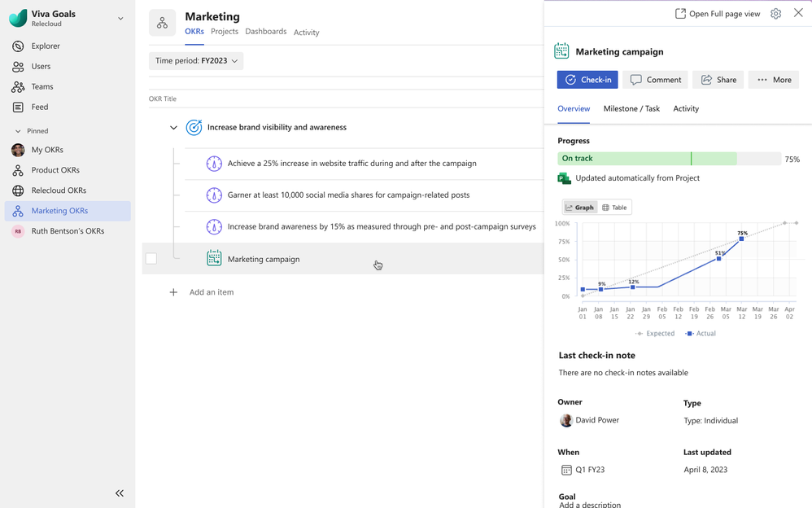Switch the progress view to Table
The height and width of the screenshot is (508, 812).
coord(614,208)
